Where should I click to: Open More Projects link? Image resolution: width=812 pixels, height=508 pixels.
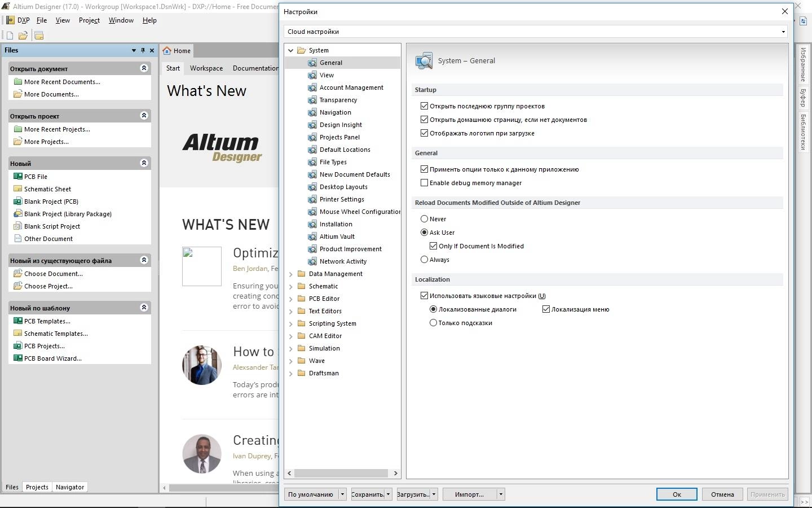46,142
